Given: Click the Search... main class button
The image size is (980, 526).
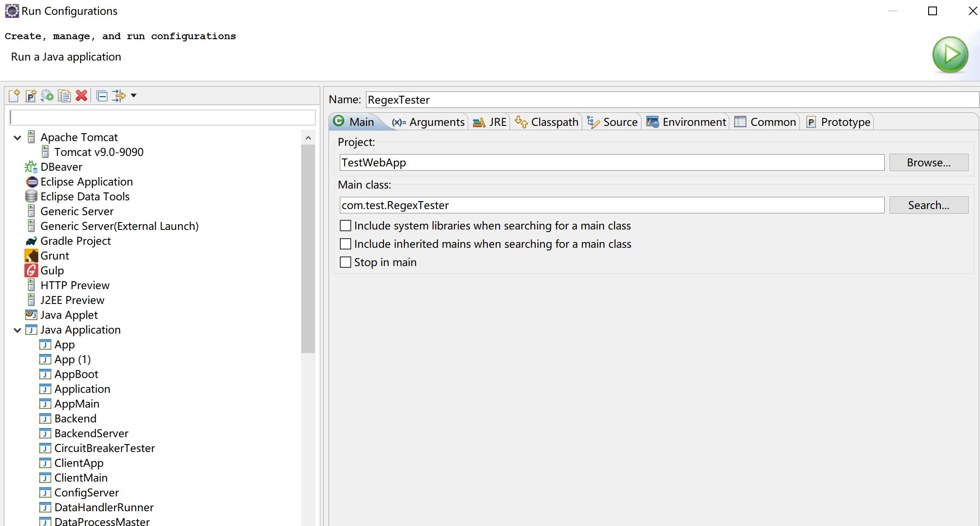Looking at the screenshot, I should pos(929,205).
